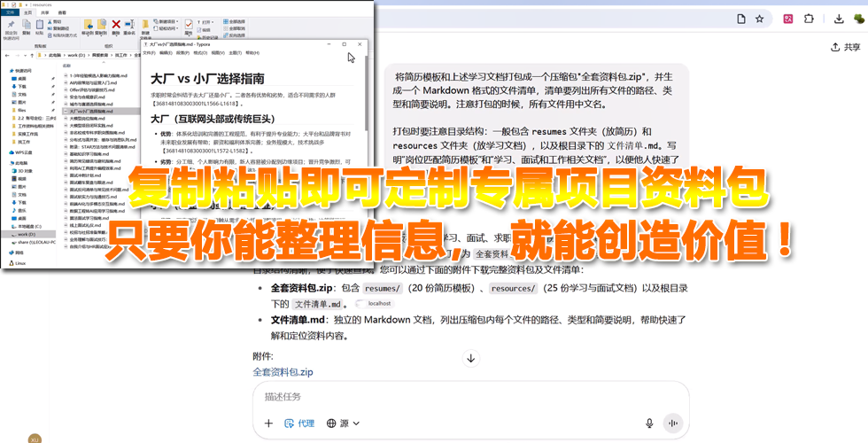Image resolution: width=868 pixels, height=443 pixels.
Task: Open the Open (打开) dropdown in ribbon
Action: tap(205, 22)
